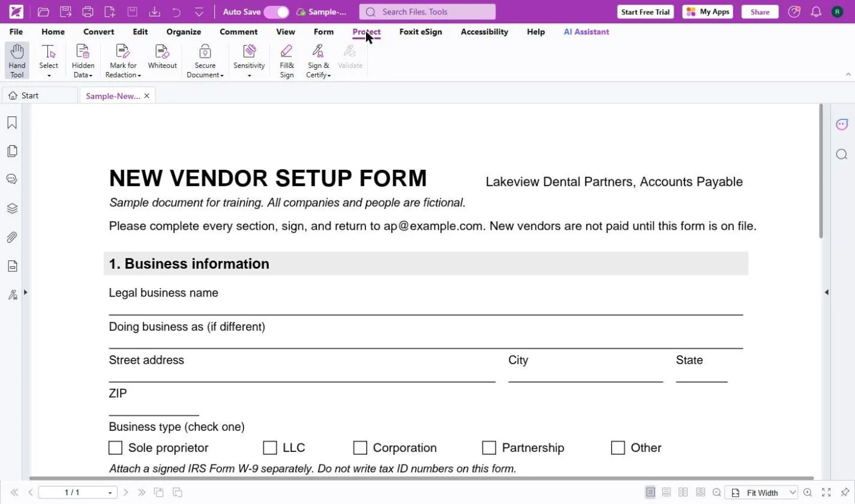Tick the Corporation checkbox
The height and width of the screenshot is (504, 855).
click(360, 448)
